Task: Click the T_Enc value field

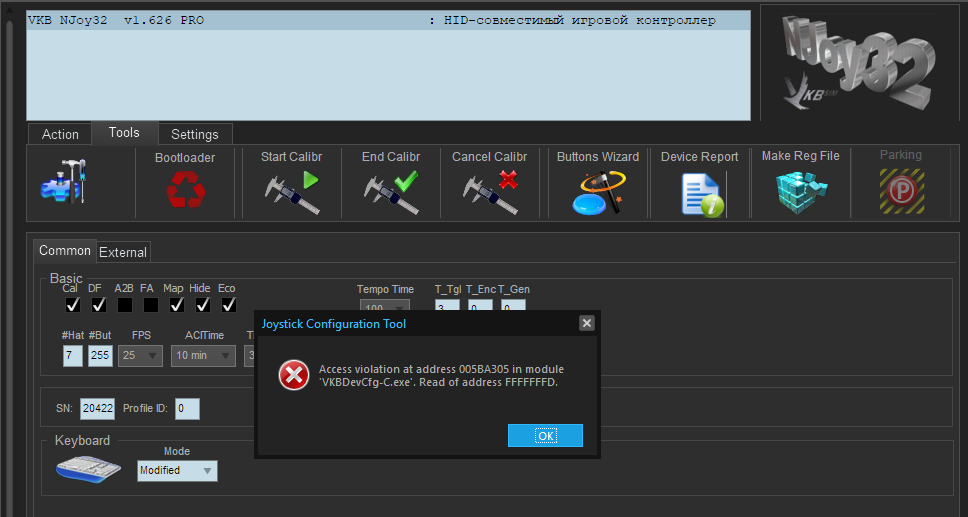Action: click(480, 306)
